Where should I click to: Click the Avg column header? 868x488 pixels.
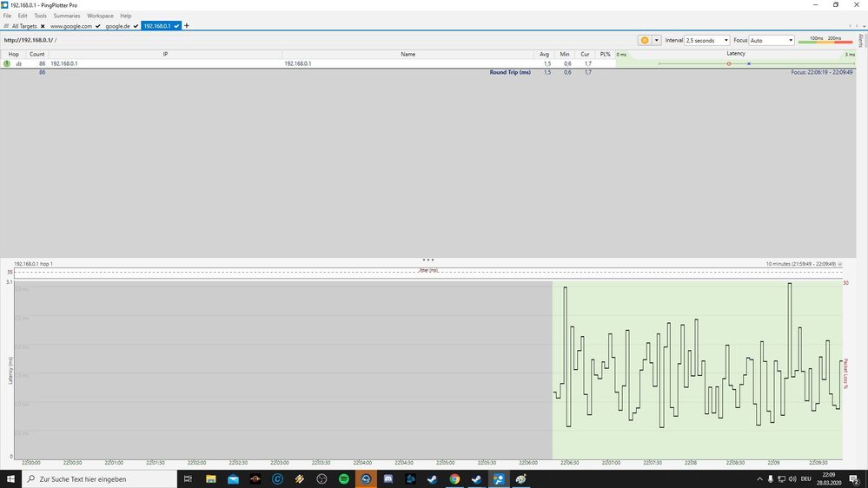click(544, 54)
